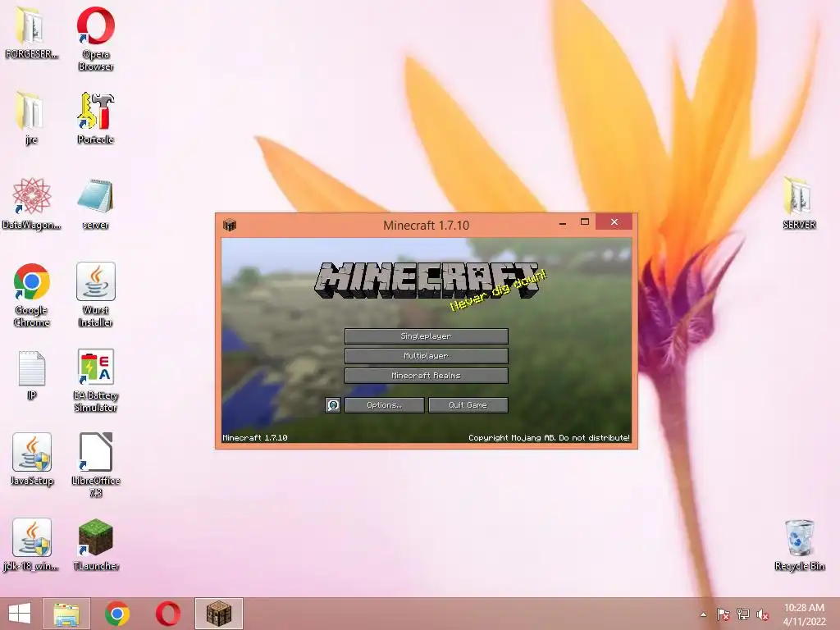840x630 pixels.
Task: Open File Explorer from the taskbar
Action: pos(66,614)
